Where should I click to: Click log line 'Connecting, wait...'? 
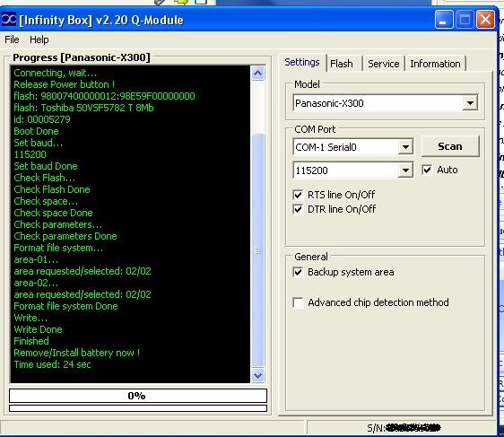tap(56, 73)
